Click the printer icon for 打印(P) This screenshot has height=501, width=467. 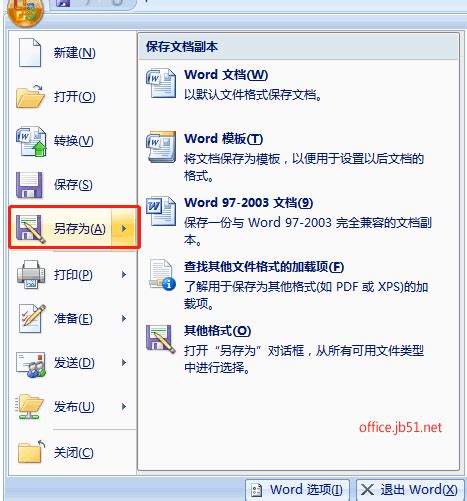31,274
